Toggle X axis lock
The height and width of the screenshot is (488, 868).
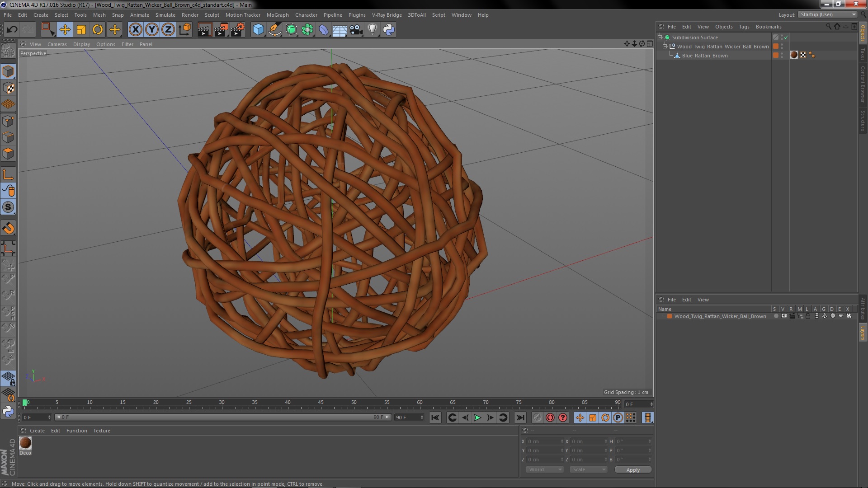(135, 30)
